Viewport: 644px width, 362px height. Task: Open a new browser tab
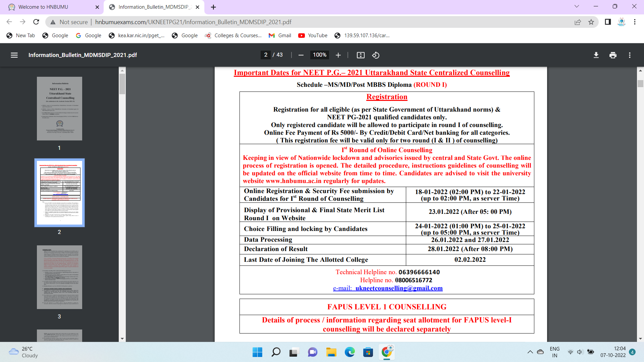[x=213, y=7]
